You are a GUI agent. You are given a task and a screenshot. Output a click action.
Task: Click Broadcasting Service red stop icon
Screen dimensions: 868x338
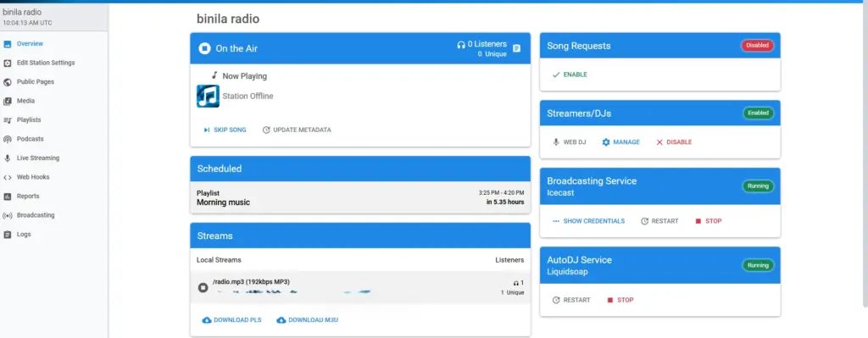coord(698,221)
